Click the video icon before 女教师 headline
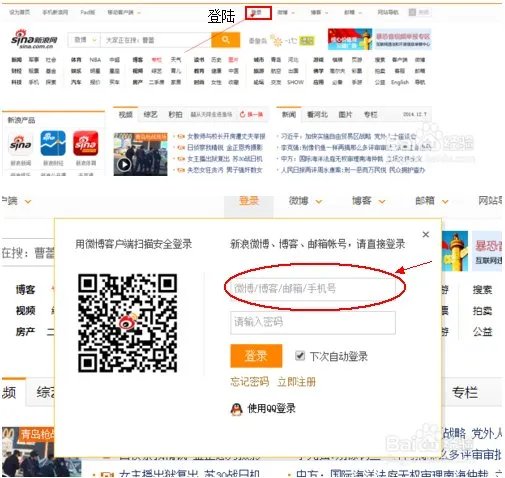This screenshot has height=478, width=505. tap(181, 136)
